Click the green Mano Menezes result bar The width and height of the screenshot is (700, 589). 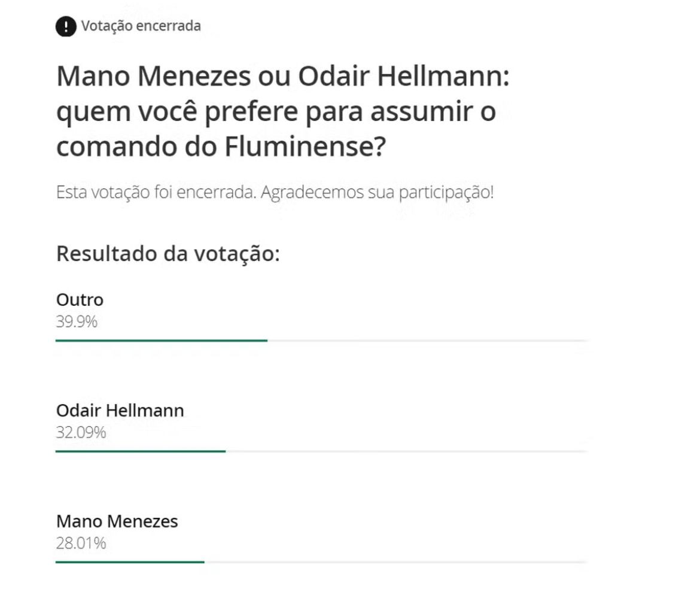point(130,561)
